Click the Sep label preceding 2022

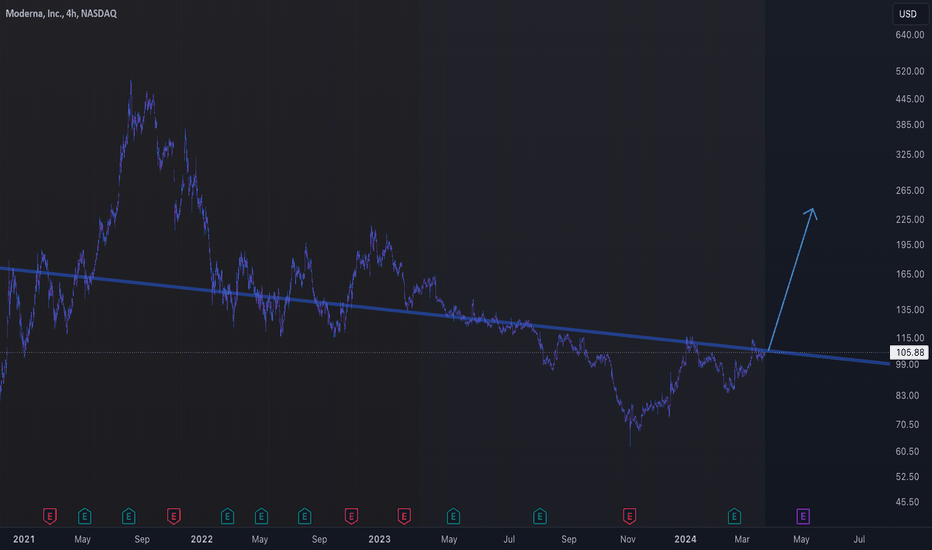(x=141, y=539)
